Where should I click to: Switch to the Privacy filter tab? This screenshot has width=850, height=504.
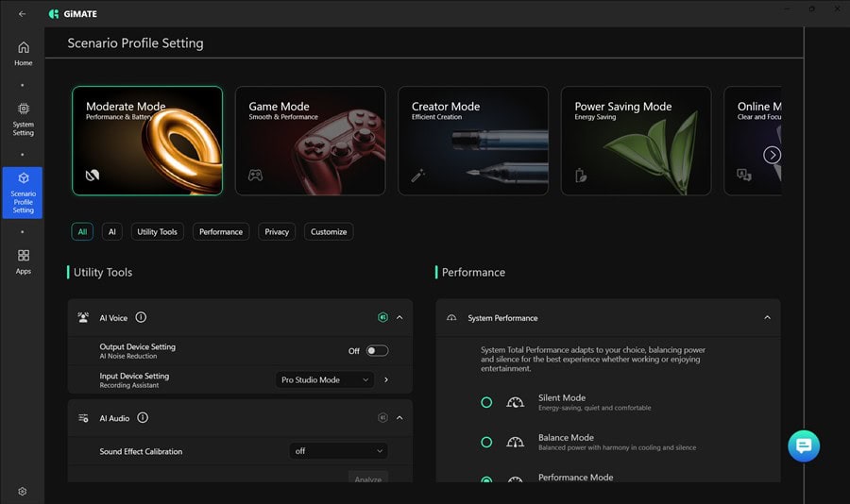coord(277,231)
